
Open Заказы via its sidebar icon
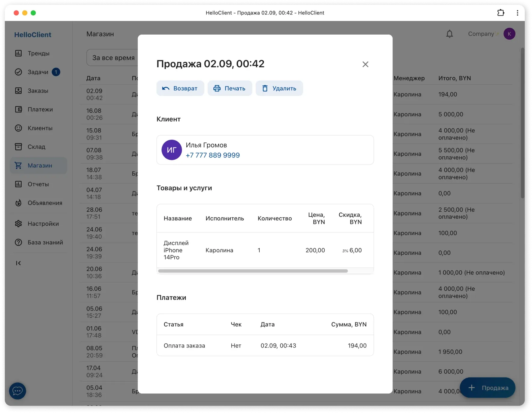point(18,90)
